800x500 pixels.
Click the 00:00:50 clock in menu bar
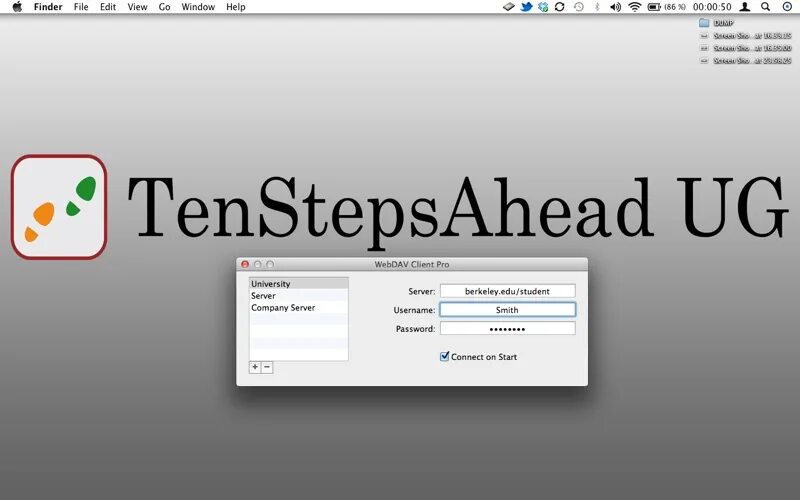[712, 7]
